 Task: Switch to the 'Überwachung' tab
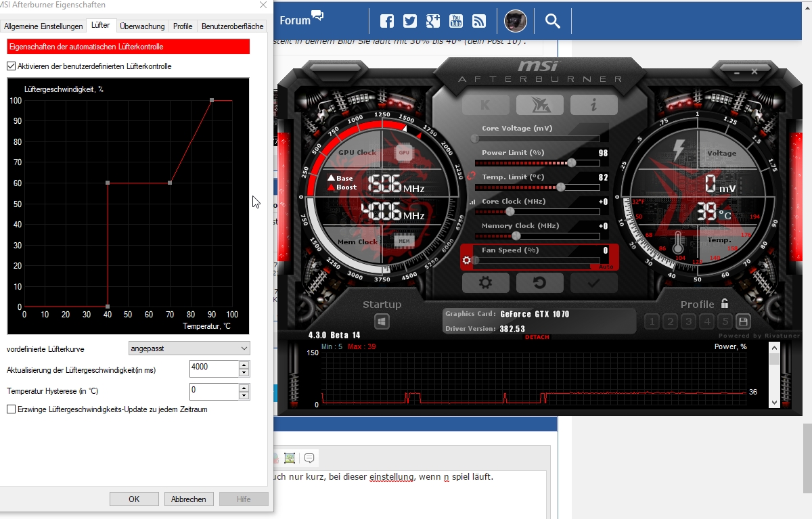point(142,26)
